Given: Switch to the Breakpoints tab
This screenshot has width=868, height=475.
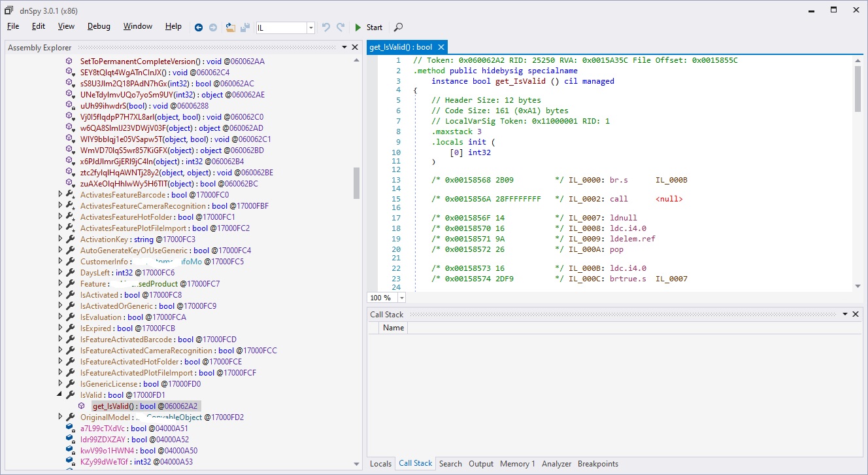Looking at the screenshot, I should pyautogui.click(x=597, y=463).
